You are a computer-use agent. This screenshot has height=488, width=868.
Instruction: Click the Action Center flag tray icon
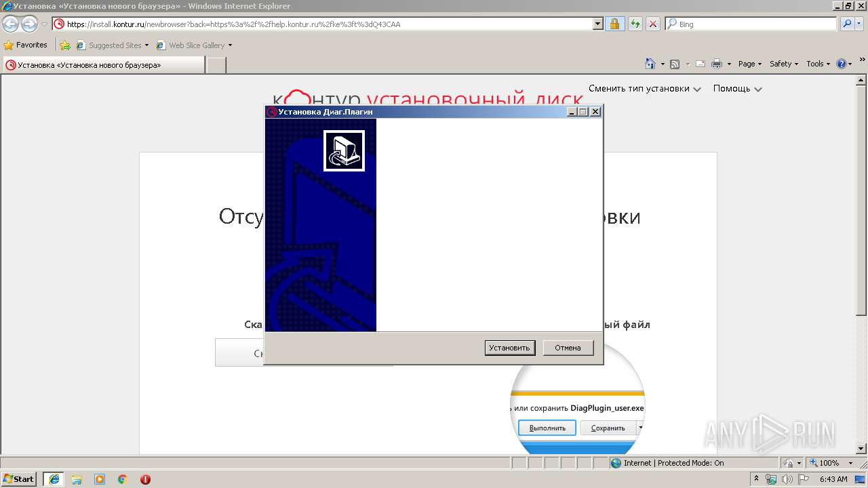pos(804,479)
